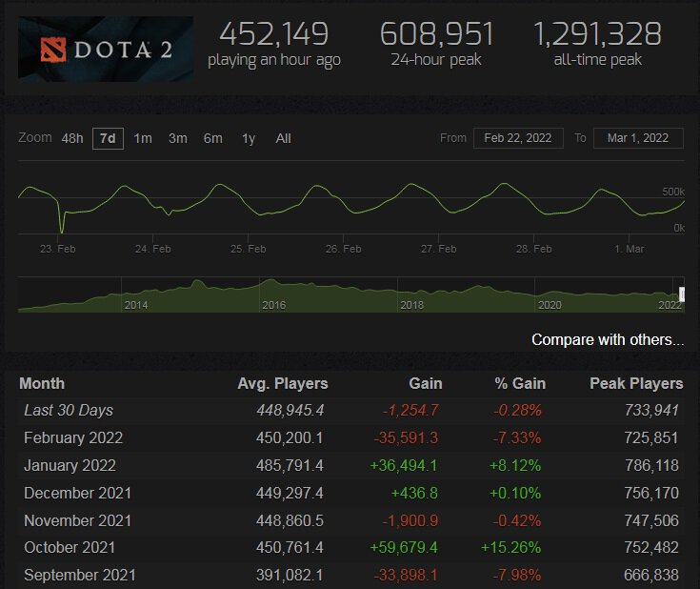Switch chart zoom to 6m
The image size is (700, 589).
(x=213, y=138)
